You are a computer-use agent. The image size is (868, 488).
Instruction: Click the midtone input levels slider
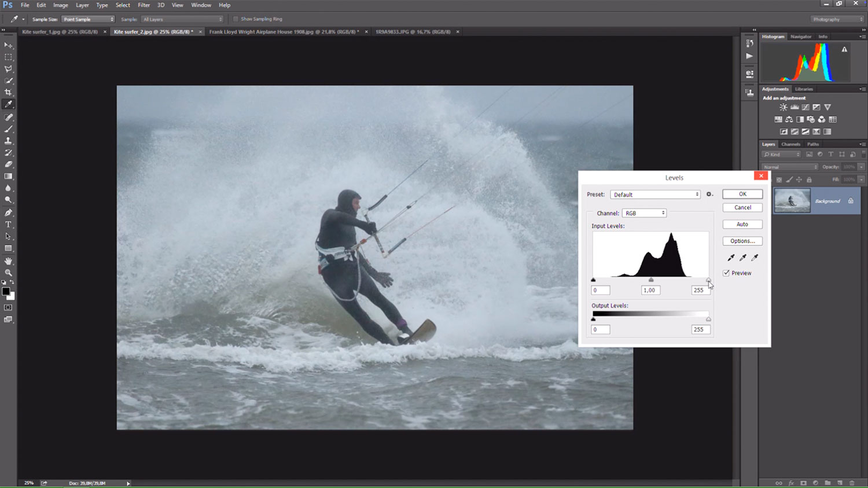[x=651, y=280]
